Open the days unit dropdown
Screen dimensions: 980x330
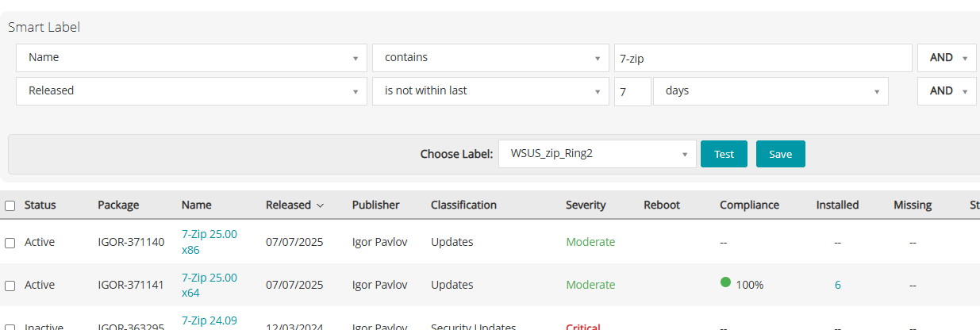(x=770, y=91)
